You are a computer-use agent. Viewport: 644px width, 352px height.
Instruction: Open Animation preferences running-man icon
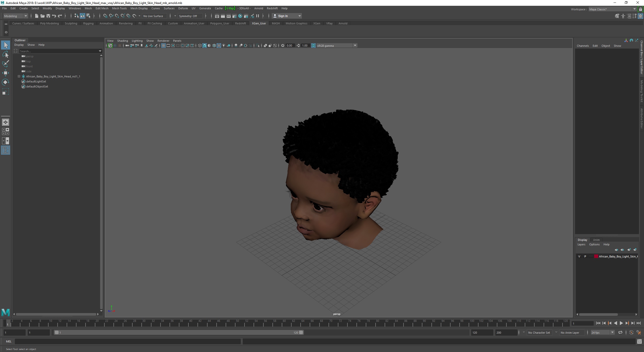(x=639, y=332)
